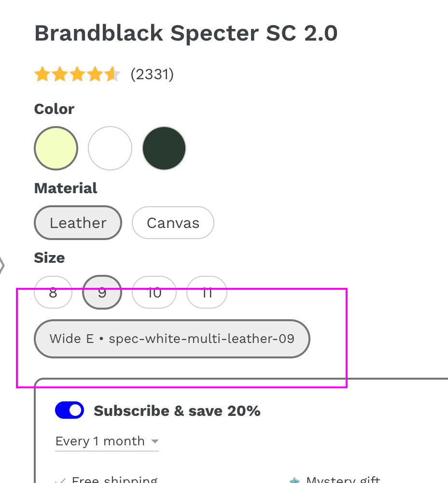Click the Free shipping checkmark icon

coord(61,481)
